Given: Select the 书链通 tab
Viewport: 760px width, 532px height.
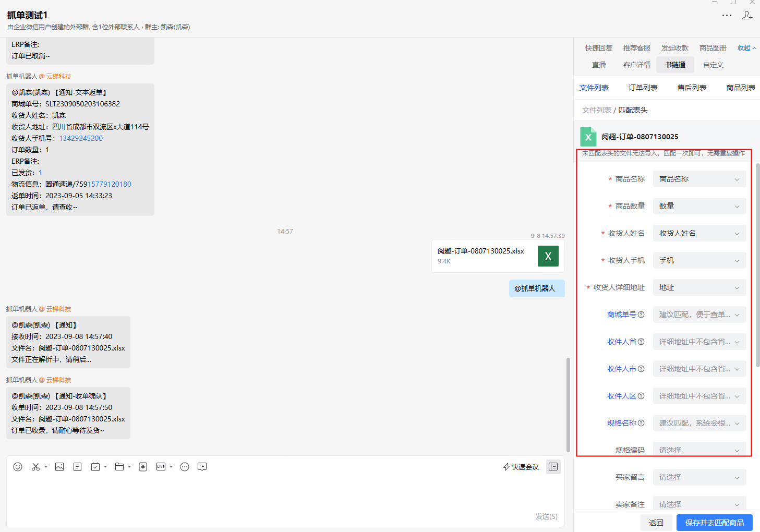Looking at the screenshot, I should [675, 65].
